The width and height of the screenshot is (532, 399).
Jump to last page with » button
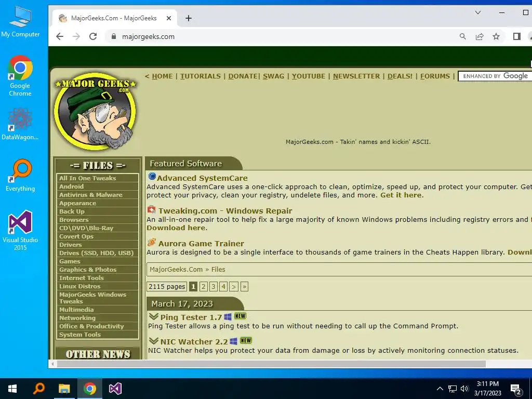point(244,287)
